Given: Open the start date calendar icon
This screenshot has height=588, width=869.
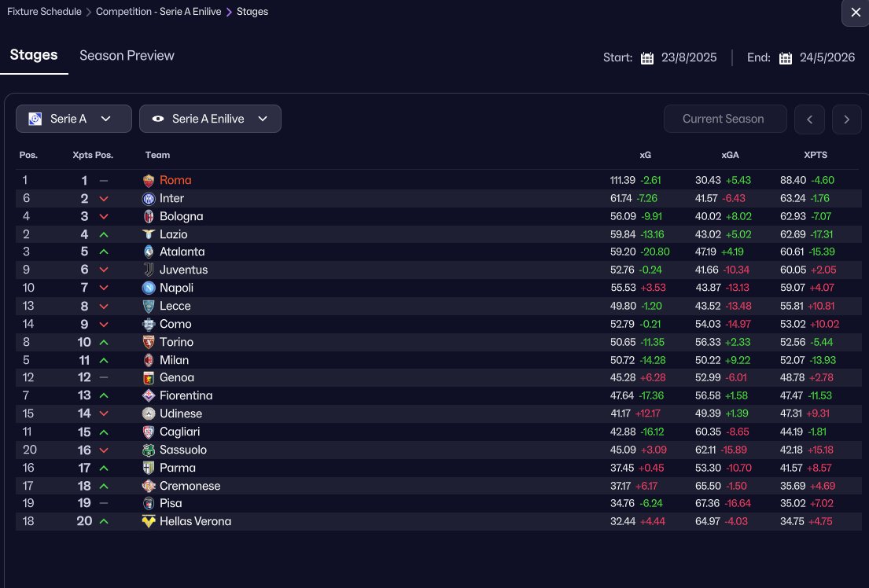Looking at the screenshot, I should pos(646,58).
